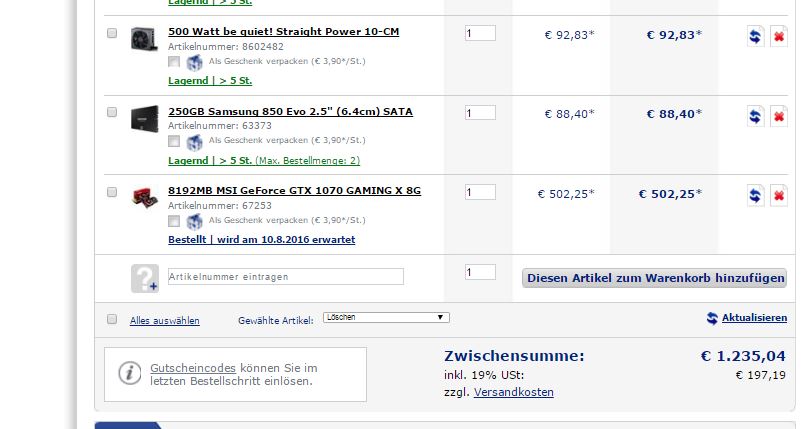Open the Versandkosten link
The image size is (804, 429).
(x=514, y=392)
